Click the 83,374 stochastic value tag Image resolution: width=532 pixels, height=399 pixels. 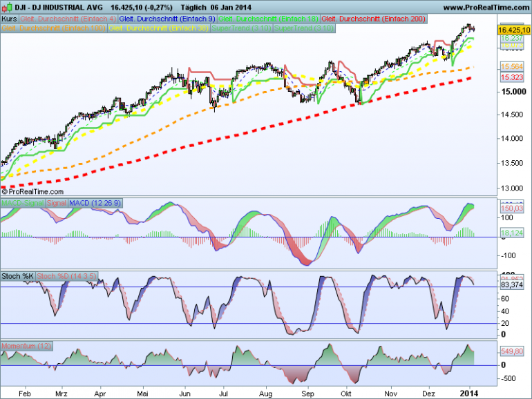tap(512, 285)
